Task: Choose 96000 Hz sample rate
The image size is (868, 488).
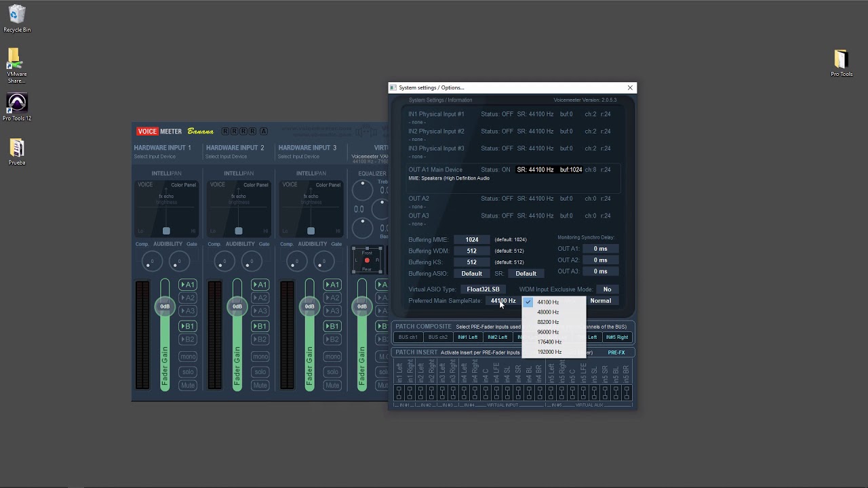Action: [553, 332]
